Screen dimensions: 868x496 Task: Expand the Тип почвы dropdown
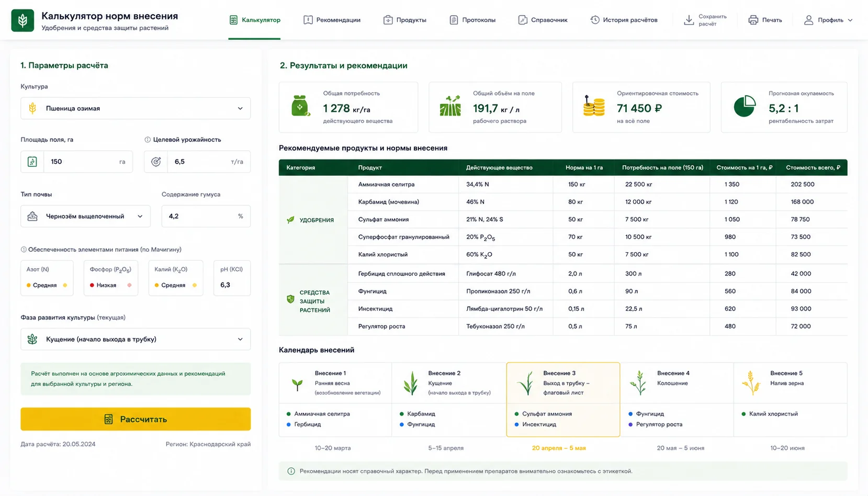[85, 216]
